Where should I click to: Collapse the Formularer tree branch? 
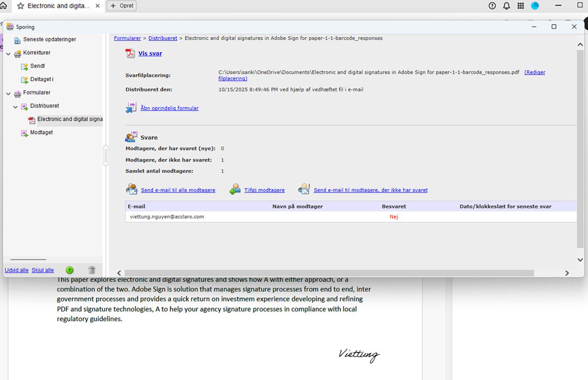(x=8, y=92)
